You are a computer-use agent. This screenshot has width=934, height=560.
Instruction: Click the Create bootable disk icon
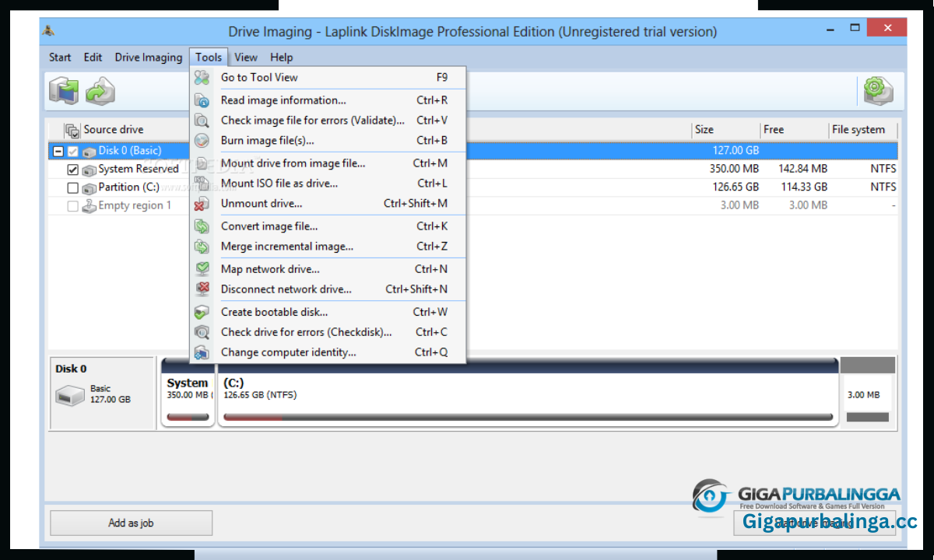pos(202,312)
